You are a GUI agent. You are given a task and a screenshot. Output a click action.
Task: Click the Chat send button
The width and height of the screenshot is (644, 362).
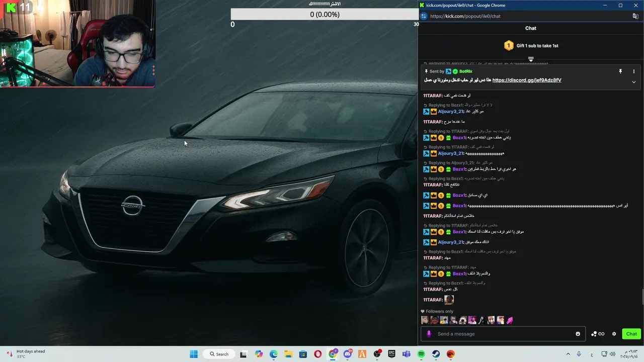[x=631, y=334]
